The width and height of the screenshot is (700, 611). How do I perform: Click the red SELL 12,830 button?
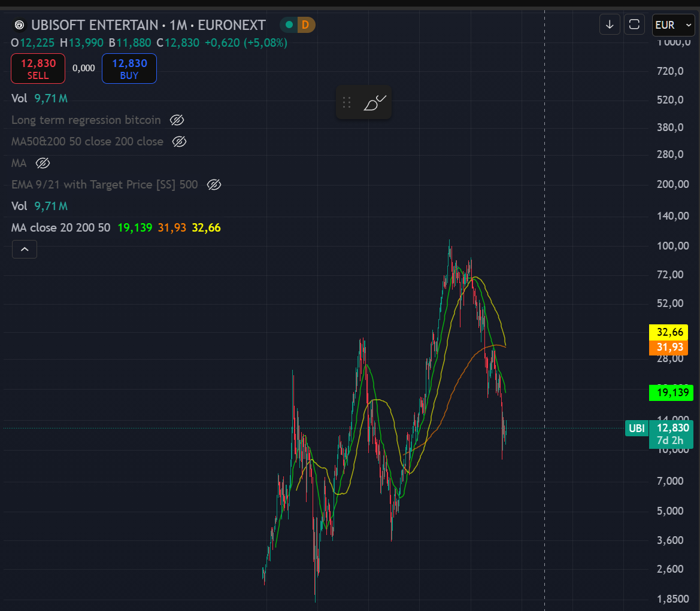(38, 68)
